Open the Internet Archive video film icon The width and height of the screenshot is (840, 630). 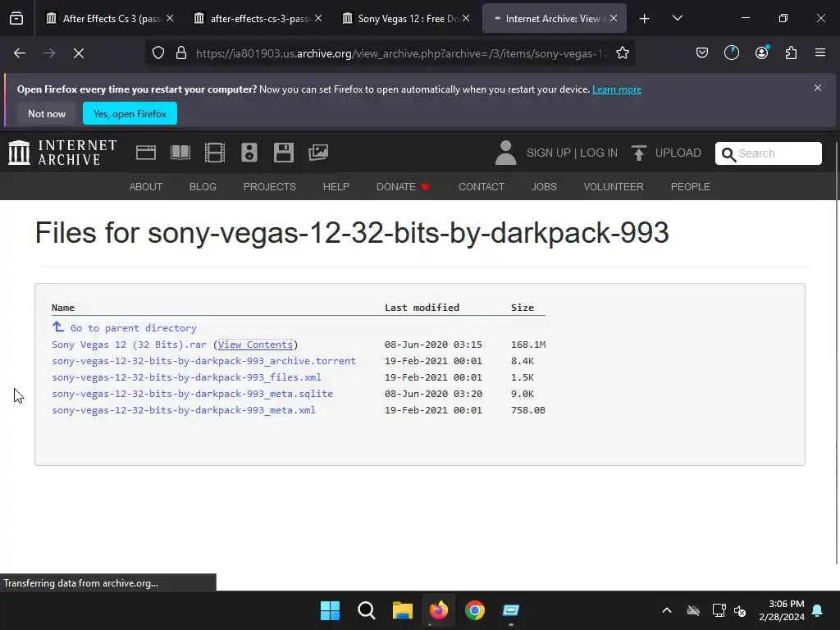click(x=215, y=153)
